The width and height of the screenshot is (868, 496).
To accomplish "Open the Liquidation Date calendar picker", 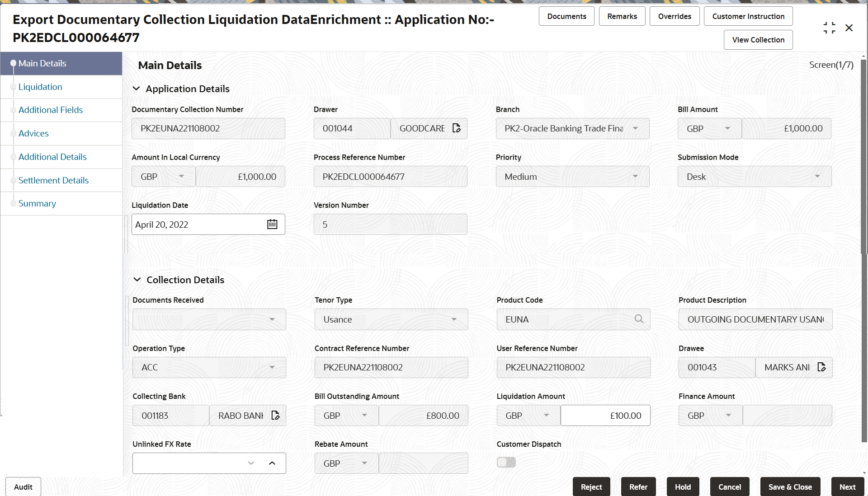I will (x=272, y=225).
